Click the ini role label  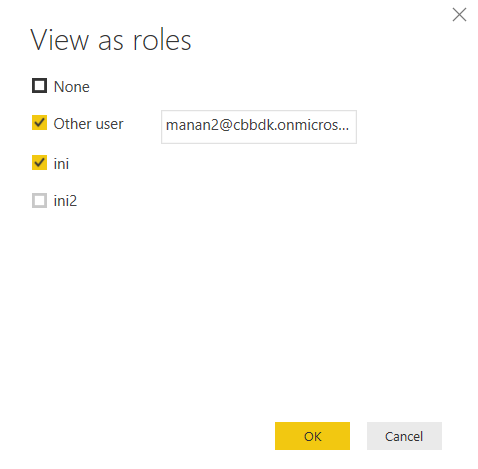point(61,164)
